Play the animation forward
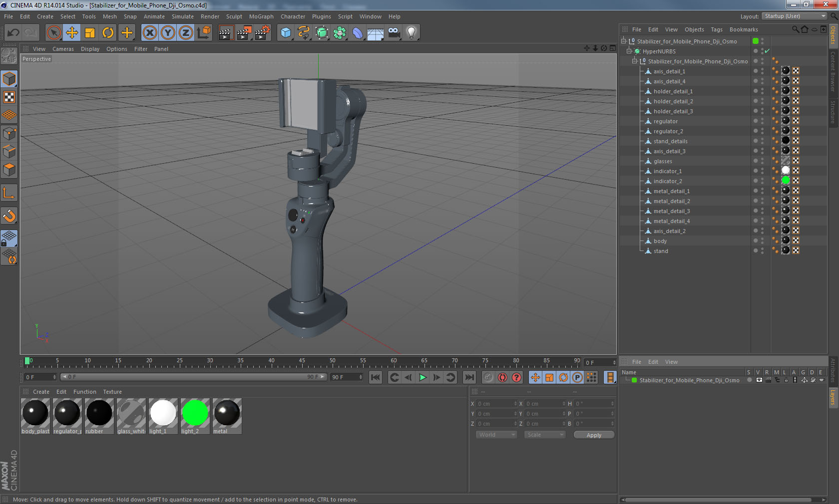839x504 pixels. coord(422,377)
